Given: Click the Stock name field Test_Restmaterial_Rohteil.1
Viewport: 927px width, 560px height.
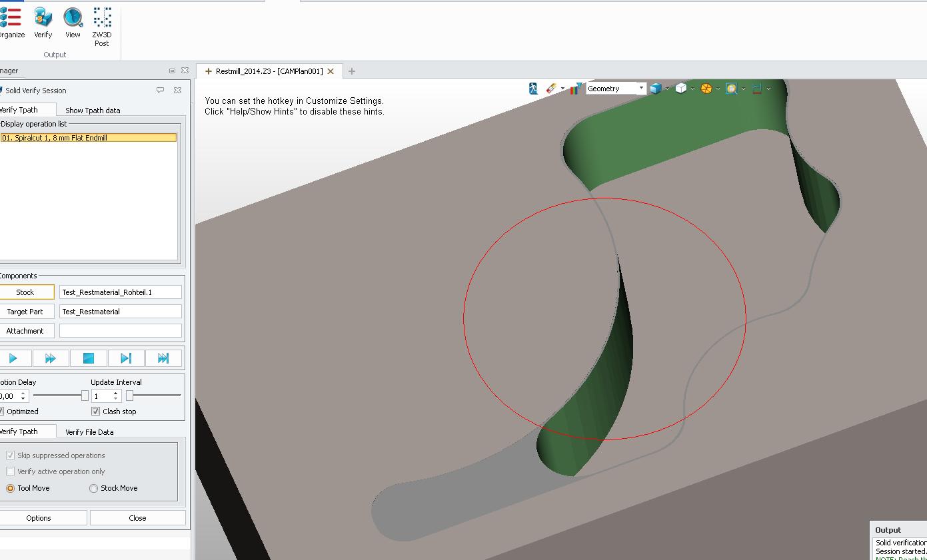Looking at the screenshot, I should click(121, 292).
